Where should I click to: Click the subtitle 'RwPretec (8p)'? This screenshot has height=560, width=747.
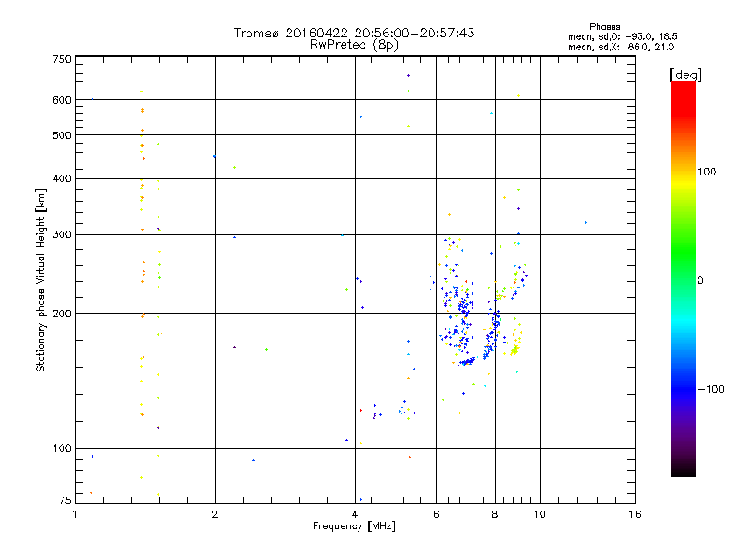click(x=354, y=45)
